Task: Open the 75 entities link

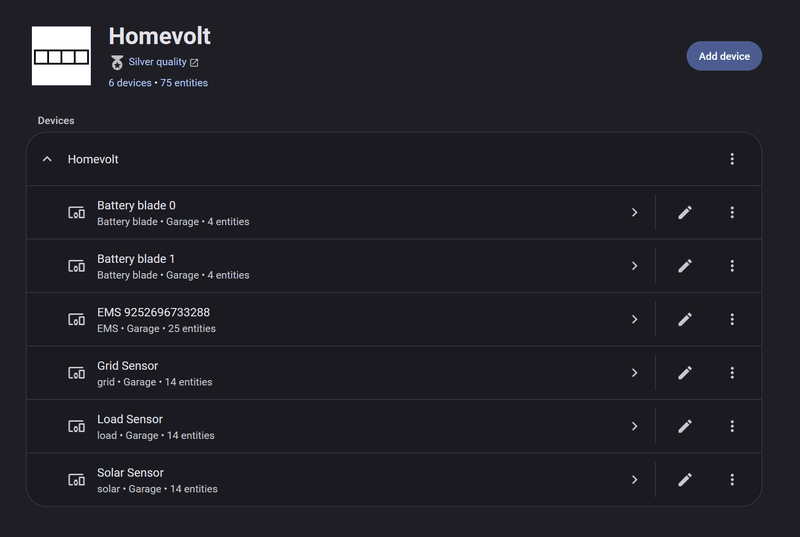Action: tap(184, 83)
